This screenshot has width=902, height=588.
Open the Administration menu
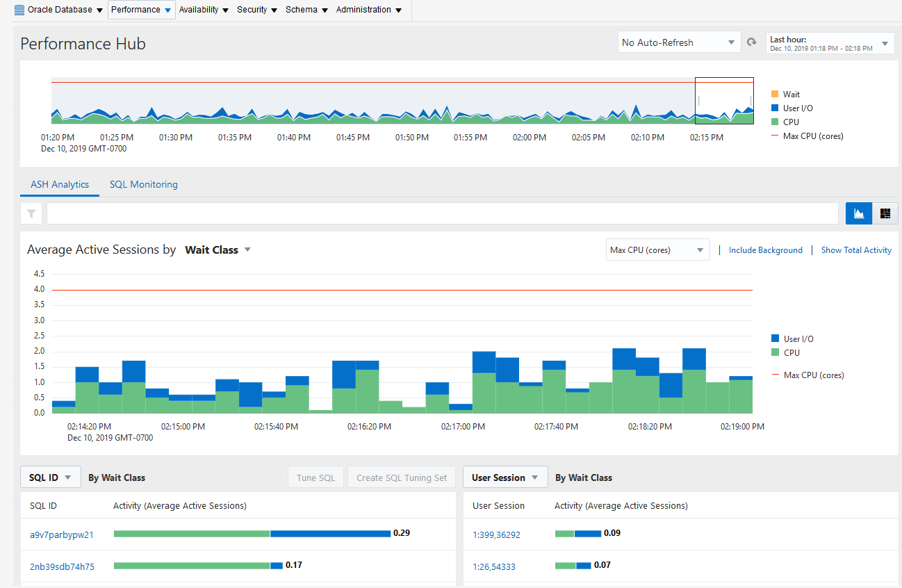[x=368, y=10]
